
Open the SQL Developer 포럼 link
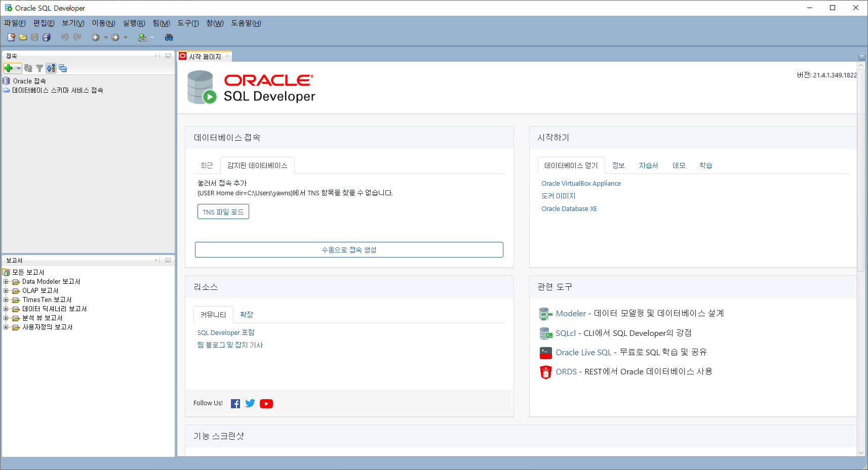coord(226,333)
